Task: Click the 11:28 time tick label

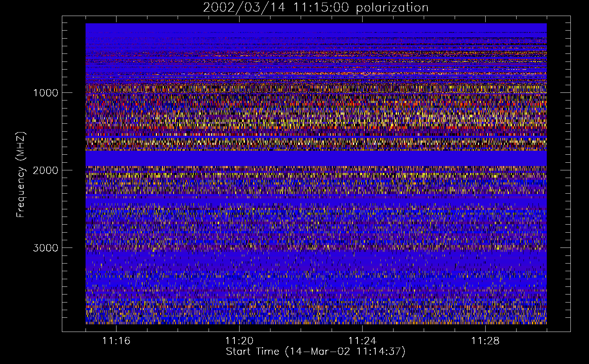Action: [485, 341]
